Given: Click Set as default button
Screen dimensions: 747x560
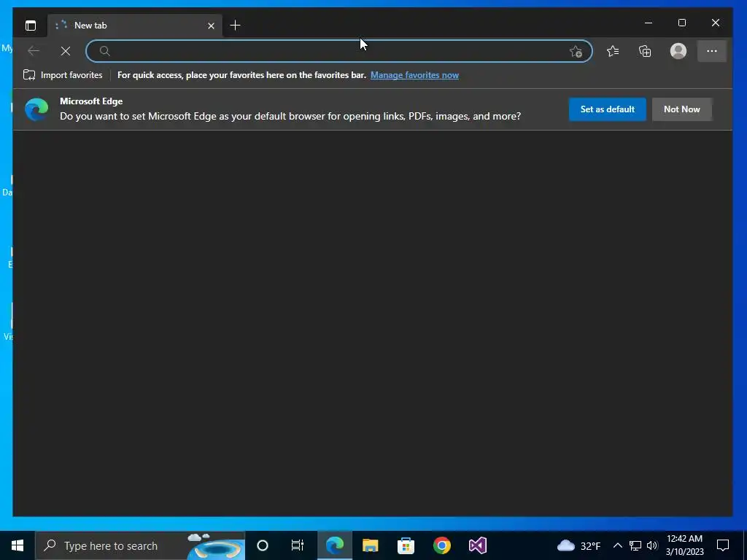Looking at the screenshot, I should click(x=608, y=109).
